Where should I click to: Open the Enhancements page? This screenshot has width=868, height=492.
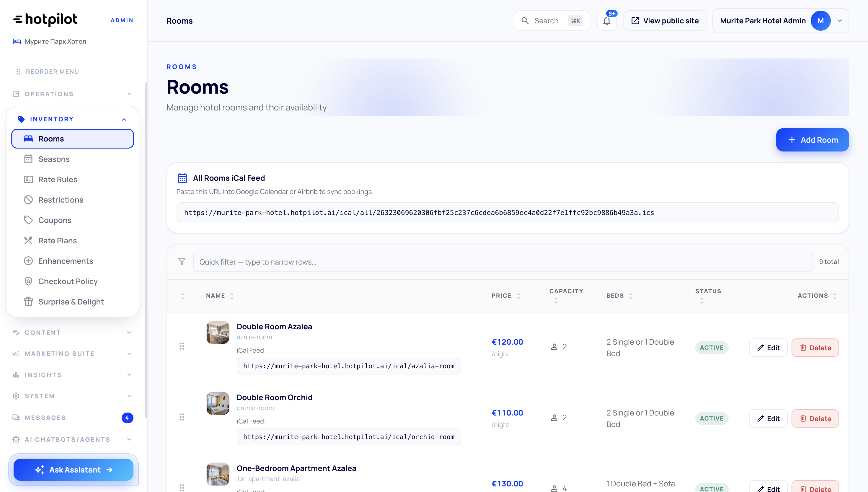coord(73,261)
